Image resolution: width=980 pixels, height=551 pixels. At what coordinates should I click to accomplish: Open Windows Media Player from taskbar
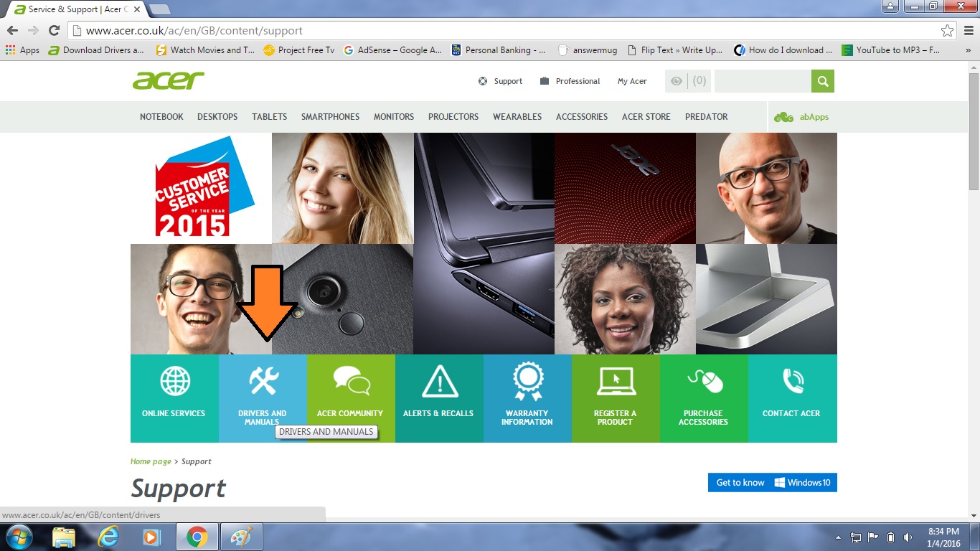pyautogui.click(x=151, y=537)
